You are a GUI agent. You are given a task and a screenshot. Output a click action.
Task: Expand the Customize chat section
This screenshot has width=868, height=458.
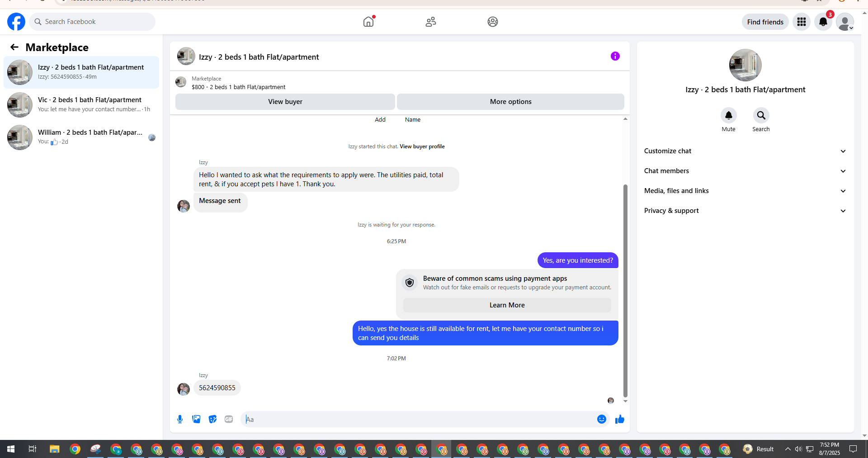[x=745, y=151]
